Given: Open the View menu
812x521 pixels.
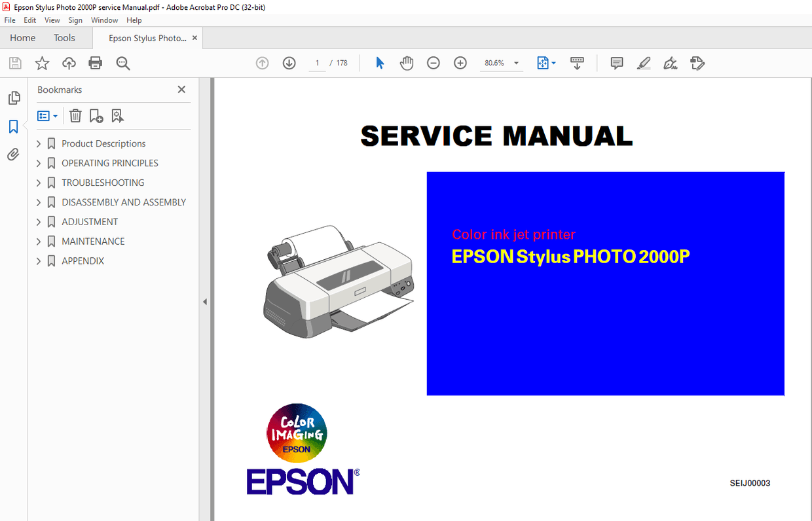Looking at the screenshot, I should click(x=52, y=20).
